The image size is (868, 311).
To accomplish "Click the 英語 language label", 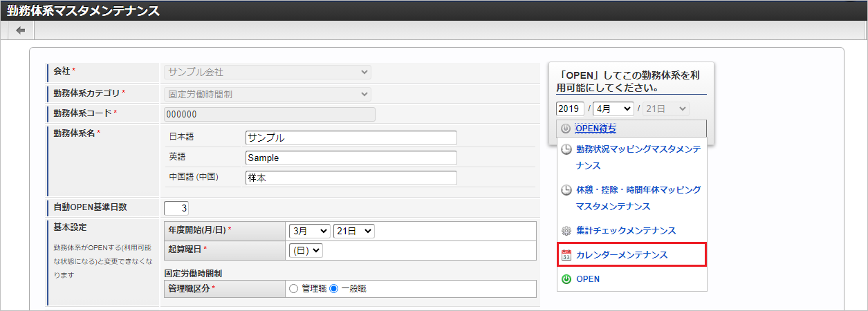I will [177, 157].
